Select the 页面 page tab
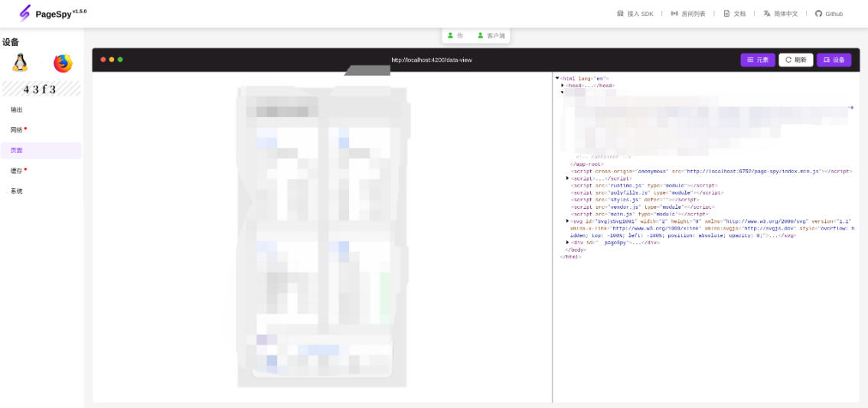Screen dimensions: 868x408 coord(41,151)
